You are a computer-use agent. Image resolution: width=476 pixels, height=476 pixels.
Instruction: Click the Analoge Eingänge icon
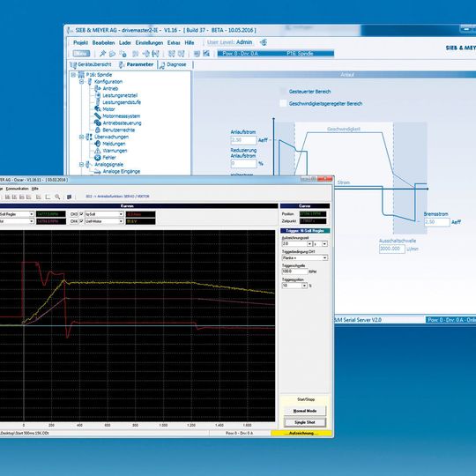pos(98,172)
